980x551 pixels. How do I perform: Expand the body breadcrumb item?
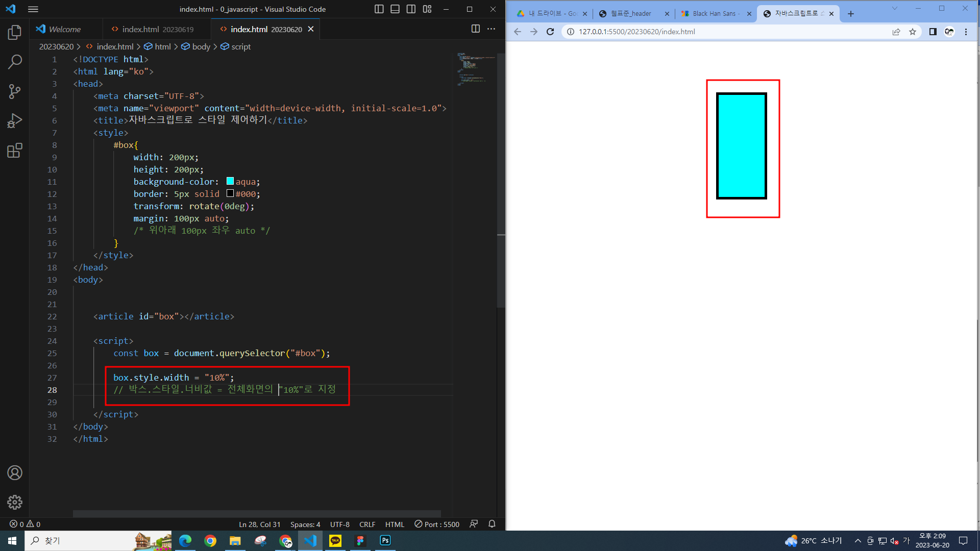(x=201, y=46)
